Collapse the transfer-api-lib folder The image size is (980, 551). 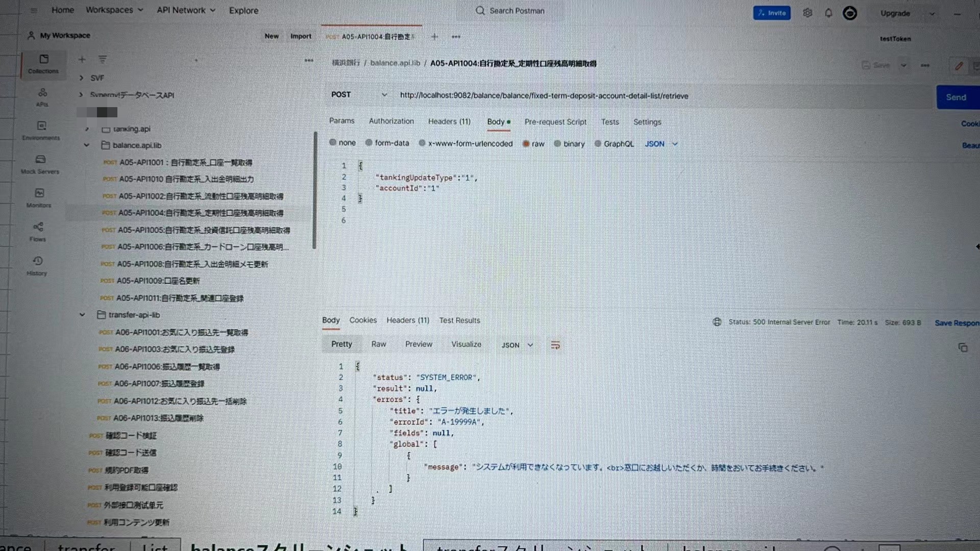(x=82, y=315)
